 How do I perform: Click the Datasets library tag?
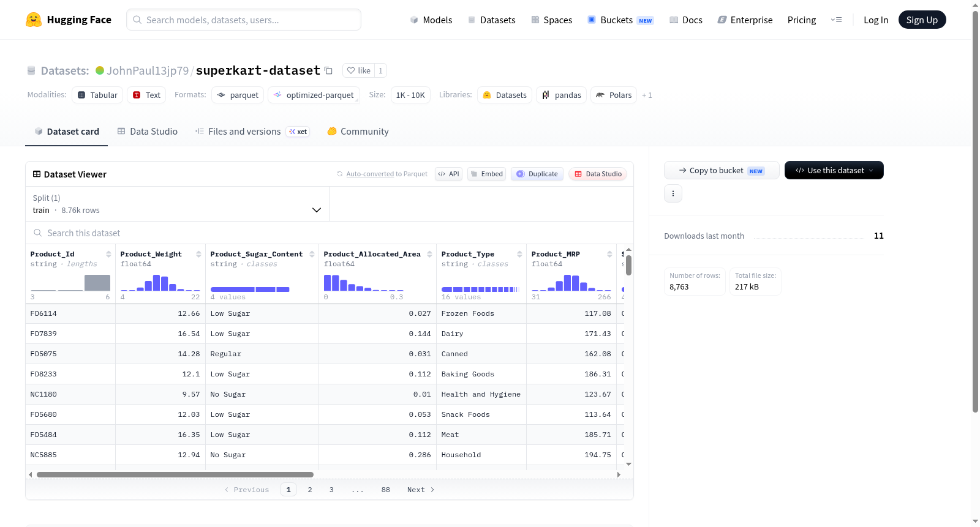(505, 95)
